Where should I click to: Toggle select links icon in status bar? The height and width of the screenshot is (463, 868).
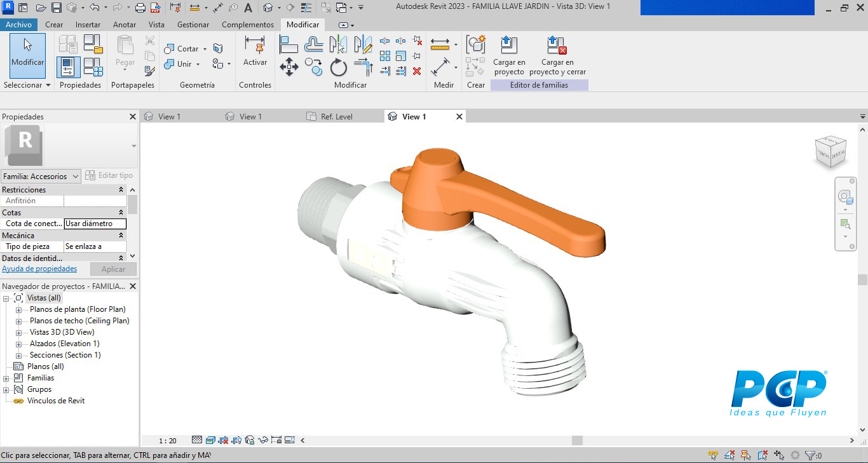pyautogui.click(x=713, y=455)
